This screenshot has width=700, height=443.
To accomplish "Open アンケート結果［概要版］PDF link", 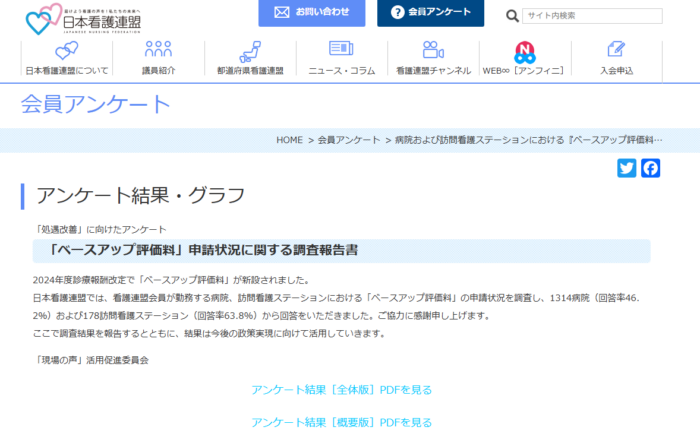I will (342, 422).
